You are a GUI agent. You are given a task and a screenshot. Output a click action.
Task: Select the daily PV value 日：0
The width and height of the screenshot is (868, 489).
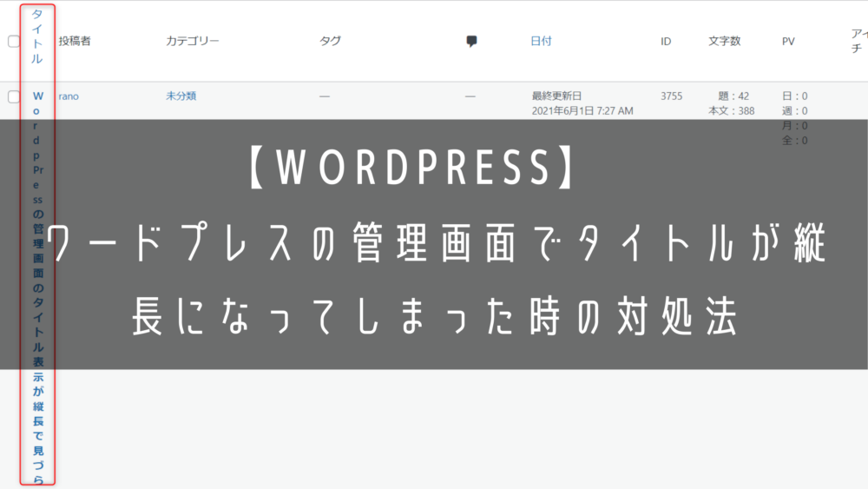pyautogui.click(x=795, y=96)
